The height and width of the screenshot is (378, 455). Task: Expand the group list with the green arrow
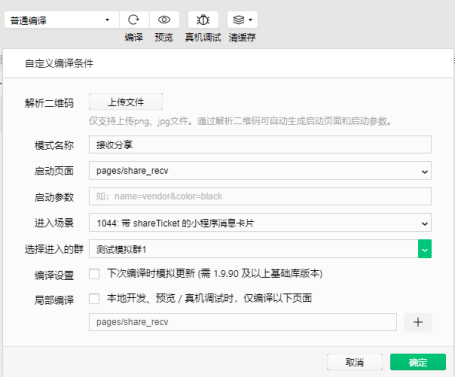click(x=425, y=249)
